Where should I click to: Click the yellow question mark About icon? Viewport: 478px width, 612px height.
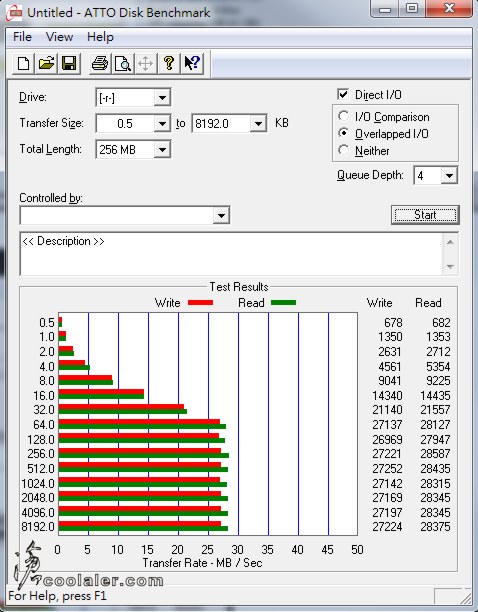coord(169,63)
